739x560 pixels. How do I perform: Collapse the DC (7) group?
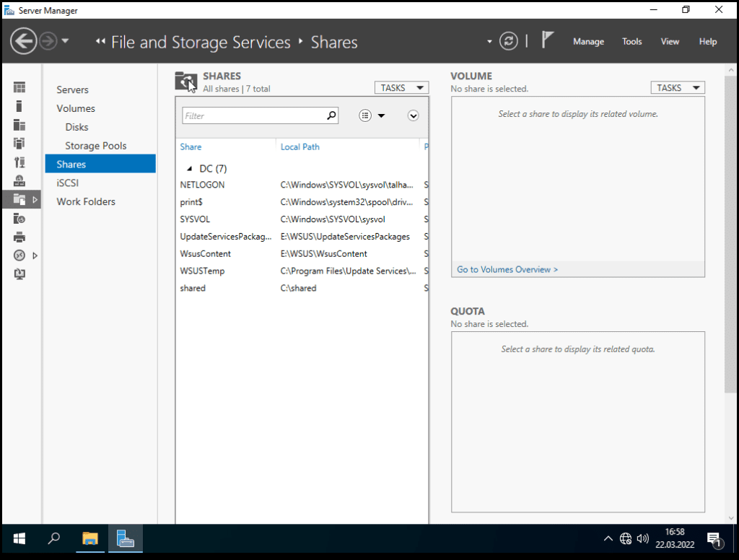click(190, 169)
